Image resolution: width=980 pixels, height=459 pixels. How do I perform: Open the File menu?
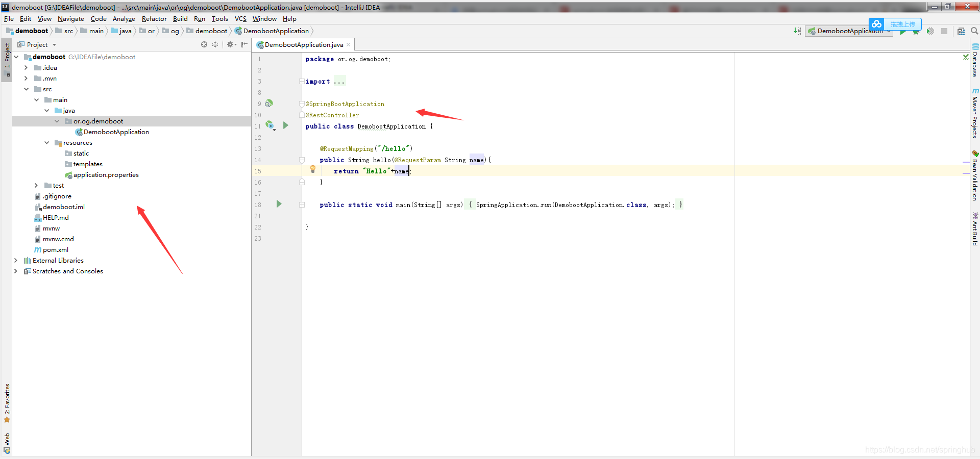pyautogui.click(x=9, y=19)
